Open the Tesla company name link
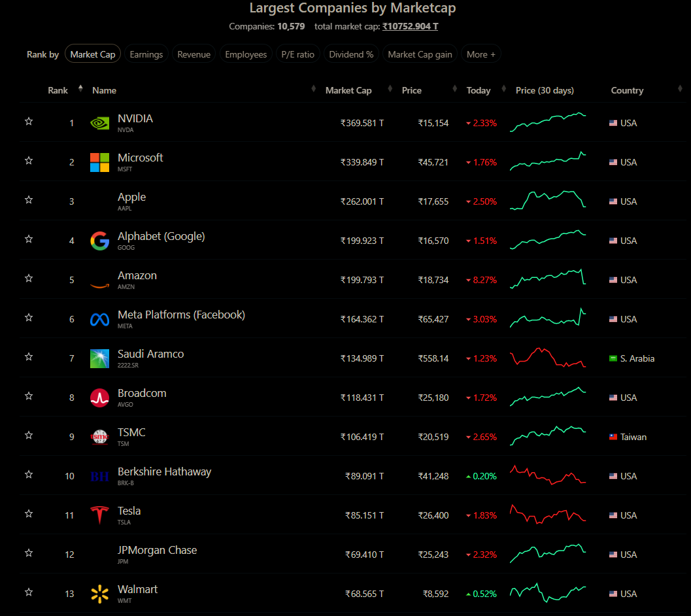Image resolution: width=691 pixels, height=616 pixels. (x=129, y=511)
